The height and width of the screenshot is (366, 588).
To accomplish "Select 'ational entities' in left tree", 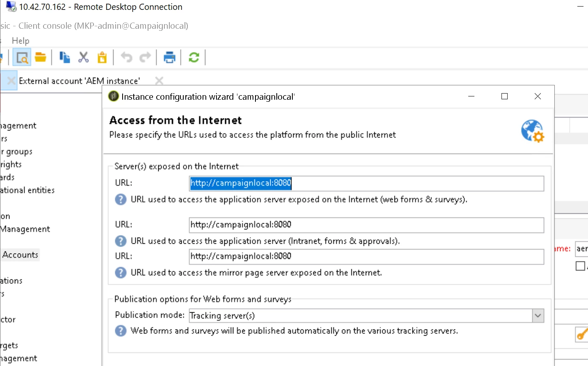I will pyautogui.click(x=27, y=190).
